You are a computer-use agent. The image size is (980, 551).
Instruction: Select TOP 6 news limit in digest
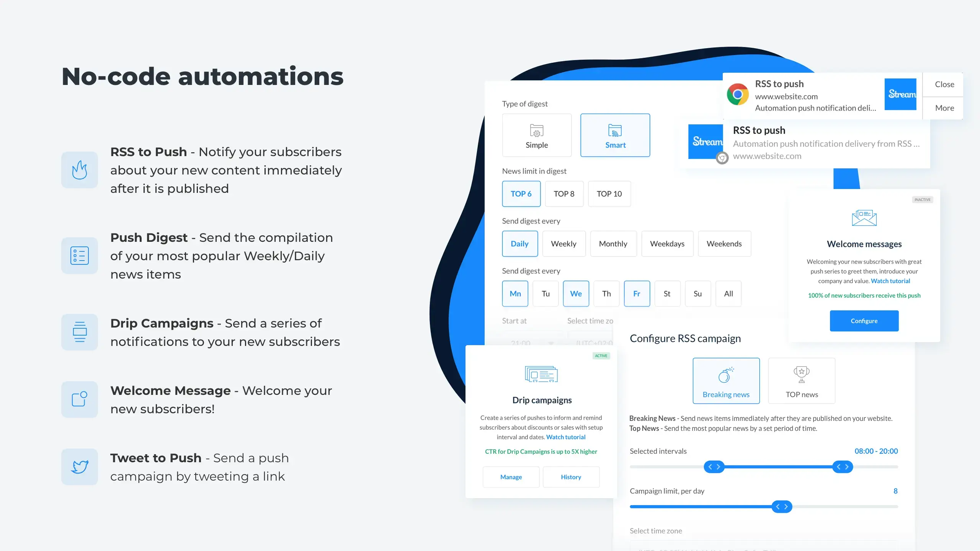[521, 193]
